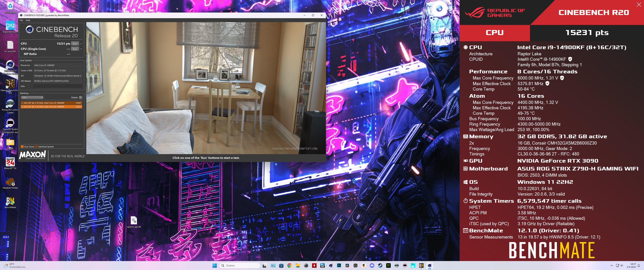Open Photoshop from the taskbar
The height and width of the screenshot is (270, 644).
tap(339, 265)
